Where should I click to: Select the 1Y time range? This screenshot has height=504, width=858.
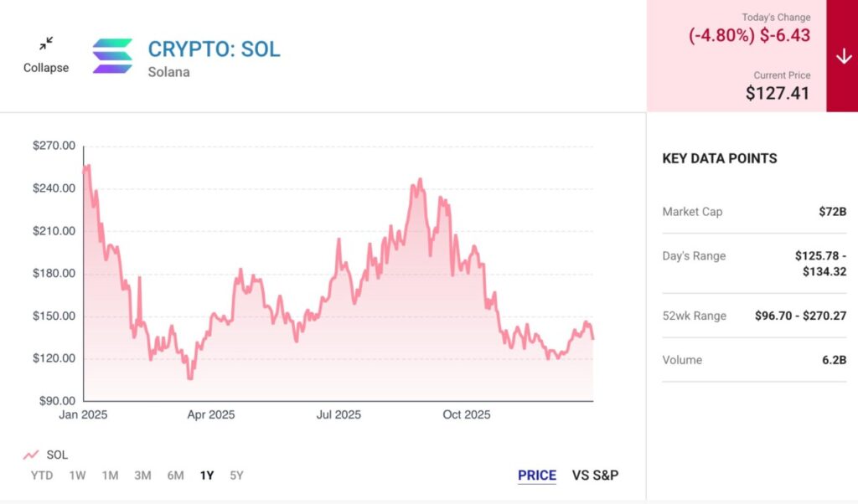tap(207, 476)
